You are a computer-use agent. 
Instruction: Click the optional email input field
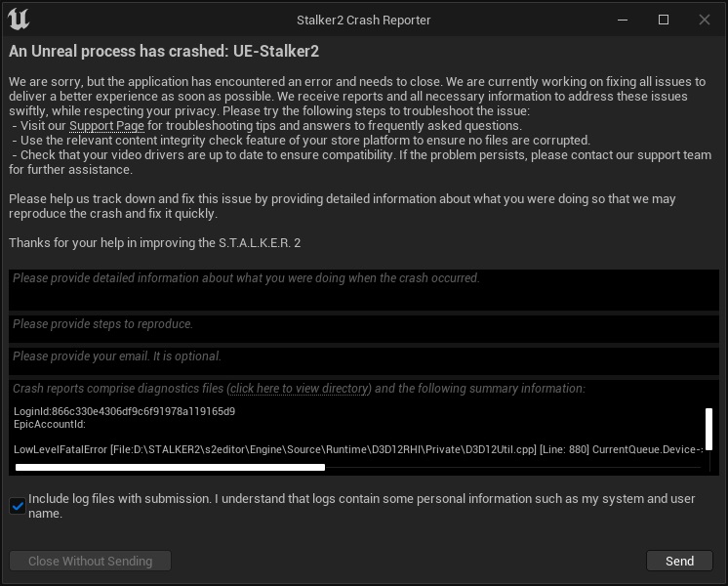click(363, 360)
